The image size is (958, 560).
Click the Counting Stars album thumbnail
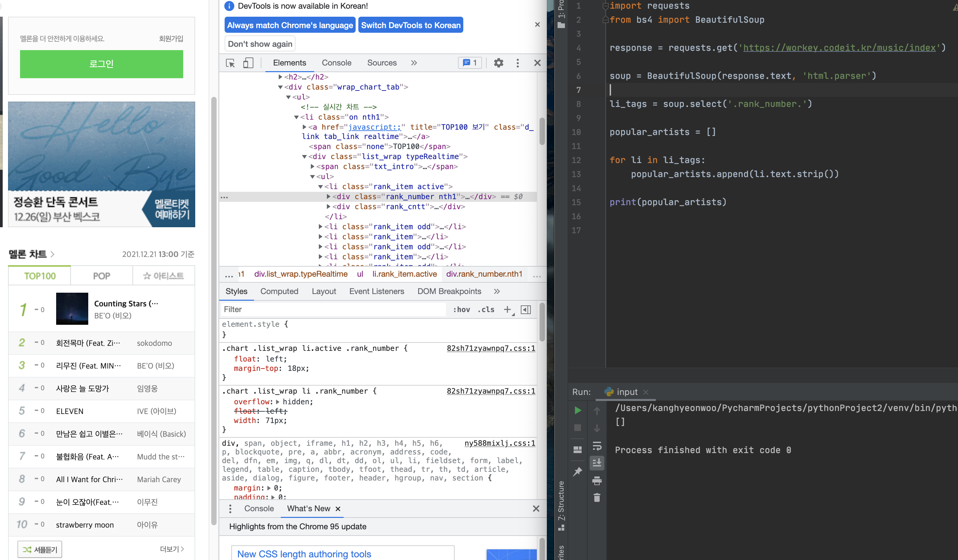(72, 308)
